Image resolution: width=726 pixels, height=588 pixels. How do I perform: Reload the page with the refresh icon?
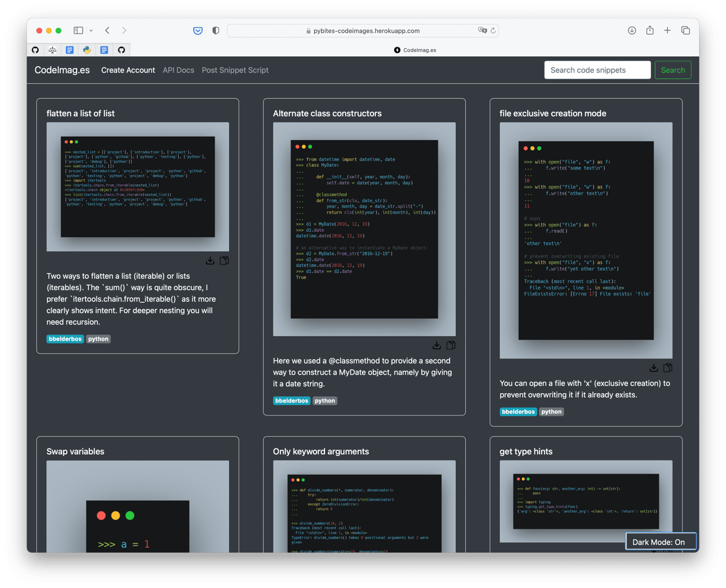pyautogui.click(x=493, y=31)
